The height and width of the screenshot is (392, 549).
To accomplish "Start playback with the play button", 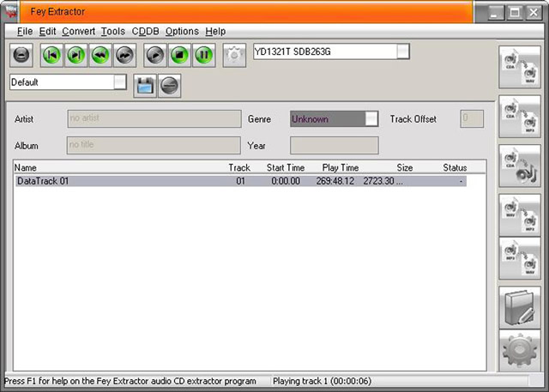I will 155,55.
